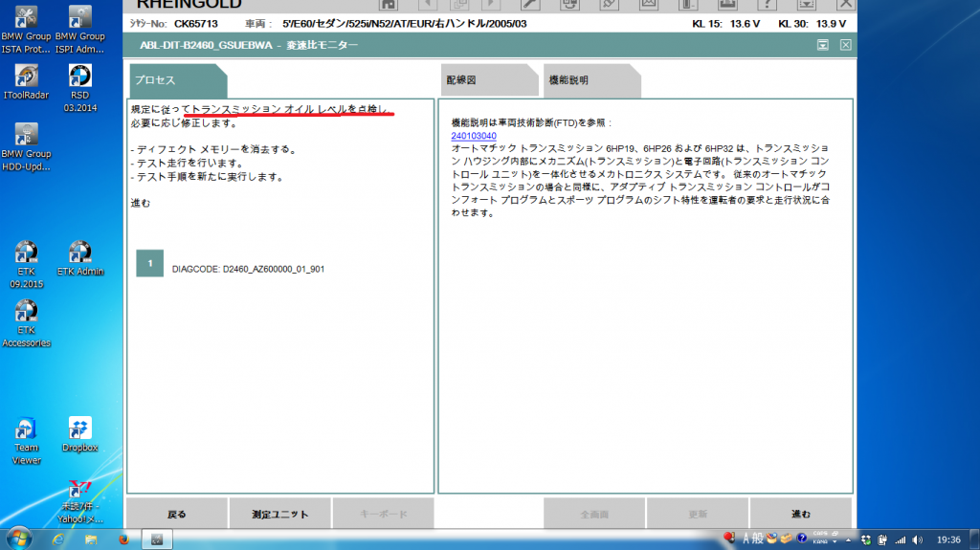
Task: Open the network signal tray icon
Action: coord(900,540)
